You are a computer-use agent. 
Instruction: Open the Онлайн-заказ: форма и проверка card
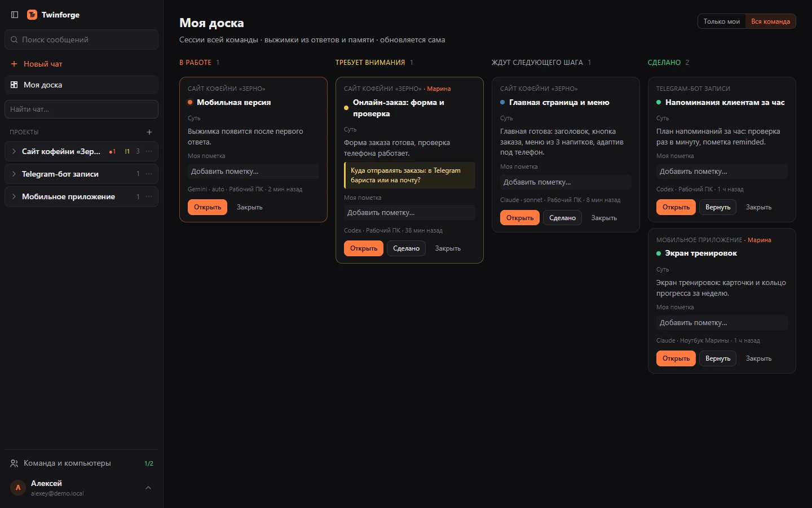coord(364,248)
